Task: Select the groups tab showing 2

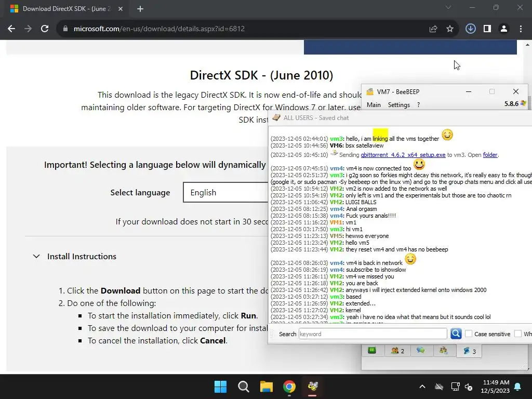Action: coord(397,351)
